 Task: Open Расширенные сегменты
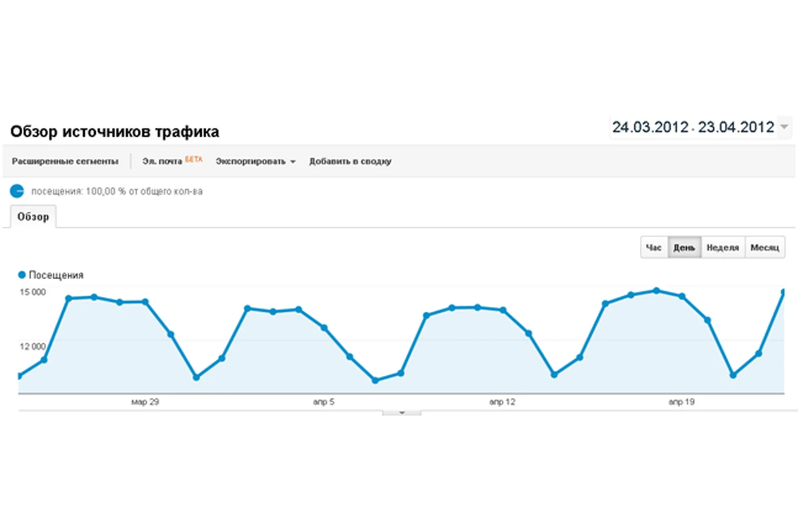pyautogui.click(x=65, y=161)
